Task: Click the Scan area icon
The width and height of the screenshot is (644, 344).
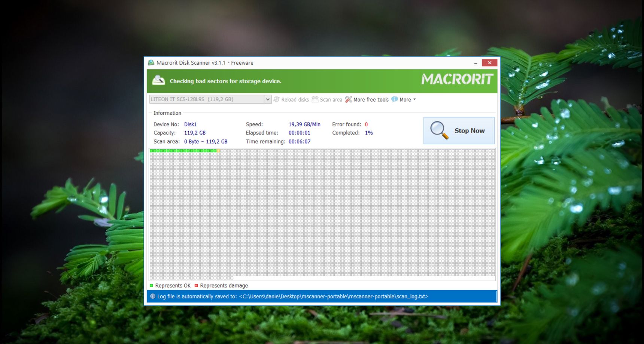Action: coord(315,99)
